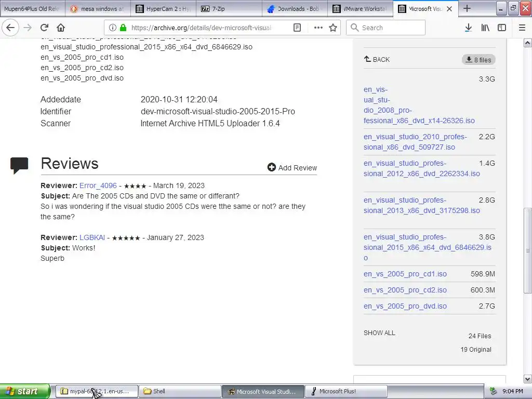Reload the archive.org page

[x=45, y=28]
